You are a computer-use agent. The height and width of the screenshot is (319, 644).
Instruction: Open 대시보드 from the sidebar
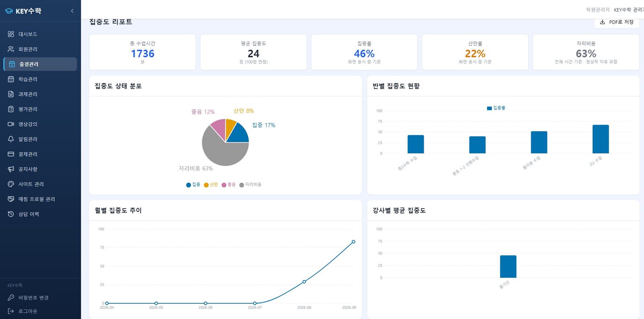40,34
